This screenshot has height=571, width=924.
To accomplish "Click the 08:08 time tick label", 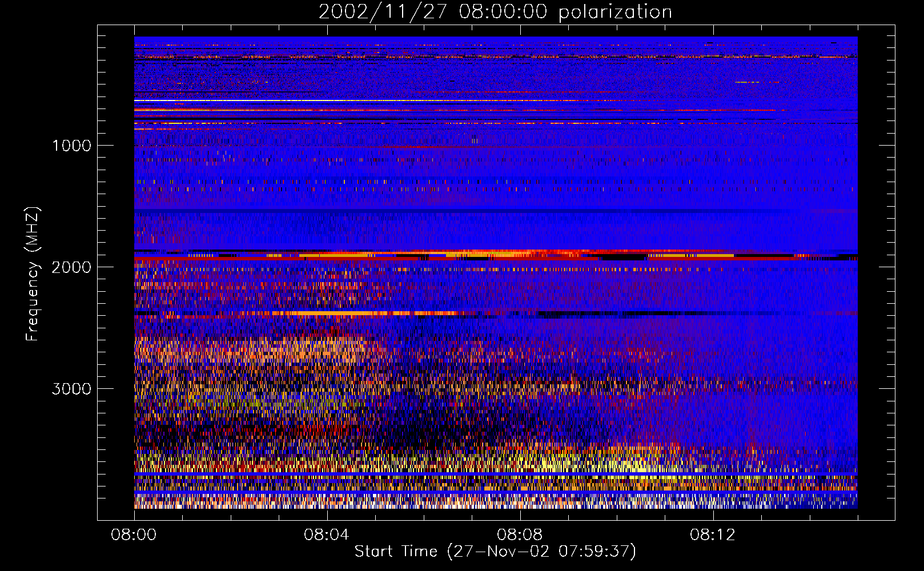I will click(x=520, y=535).
